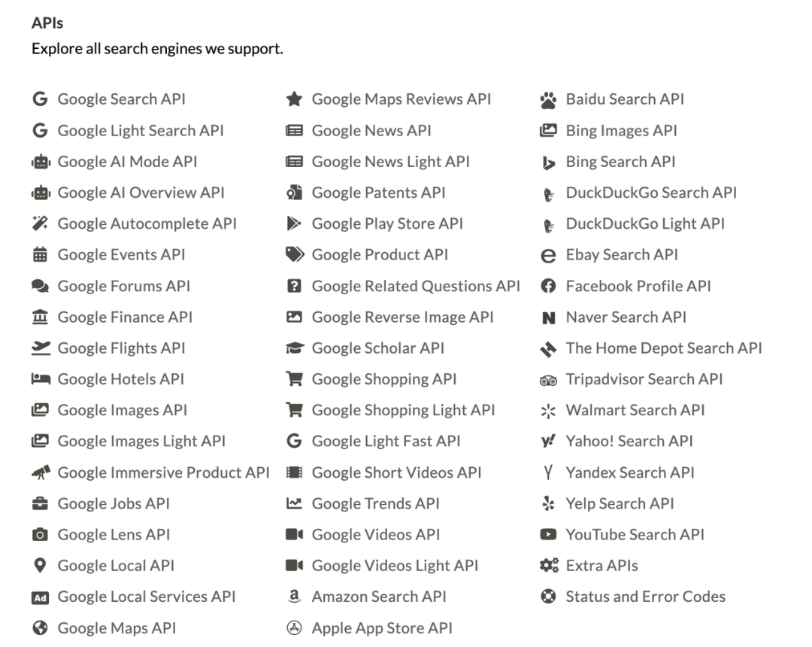This screenshot has width=812, height=647.
Task: Click the paw icon next to Baidu Search API
Action: tap(548, 99)
